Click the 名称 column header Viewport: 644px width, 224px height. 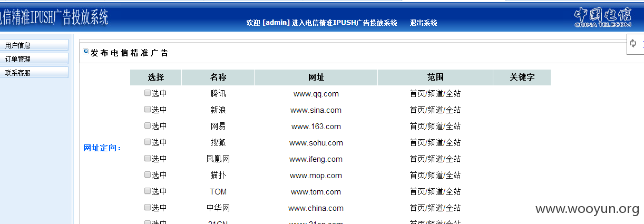218,77
